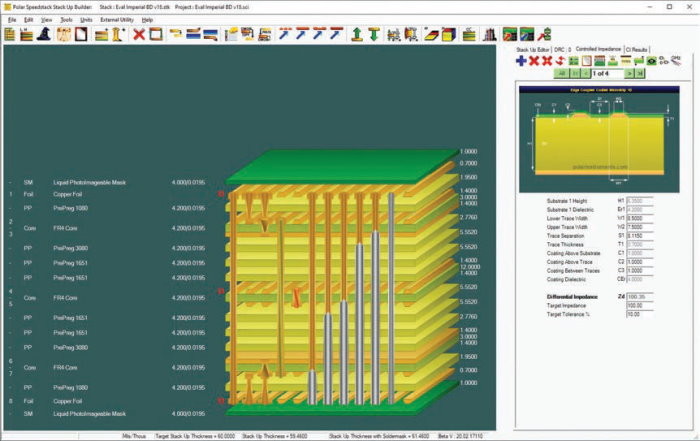The image size is (700, 441).
Task: Open the Tools menu
Action: click(66, 20)
